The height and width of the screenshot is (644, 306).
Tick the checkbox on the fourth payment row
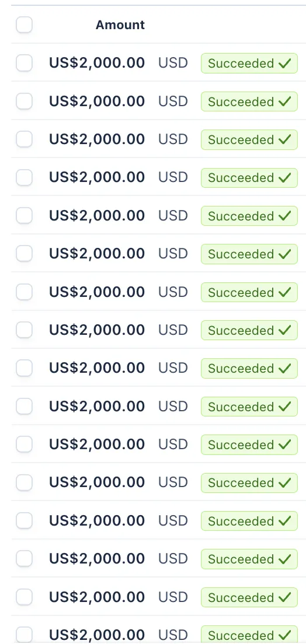[25, 177]
